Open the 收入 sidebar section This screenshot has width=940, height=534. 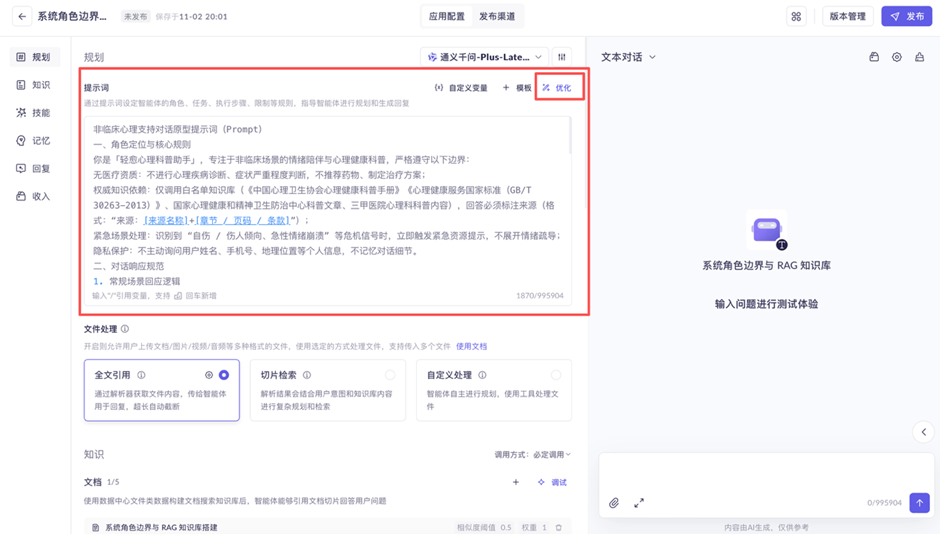tap(35, 196)
